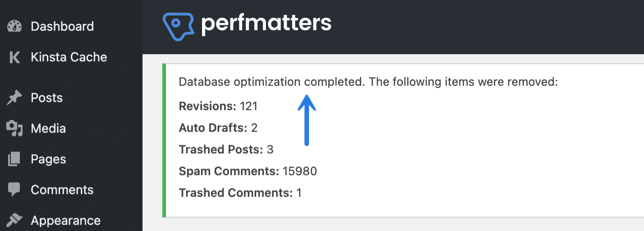This screenshot has height=231, width=644.
Task: Select the Revisions: 121 line
Action: point(218,106)
